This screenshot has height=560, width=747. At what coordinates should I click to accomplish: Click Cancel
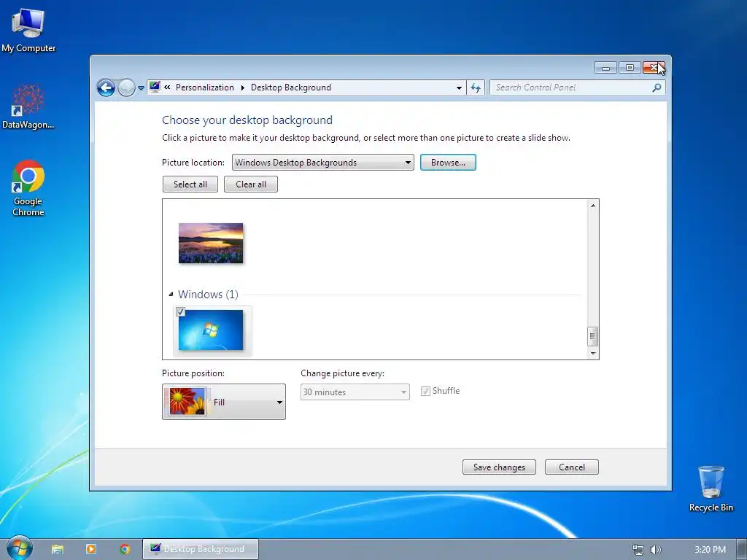pyautogui.click(x=572, y=467)
